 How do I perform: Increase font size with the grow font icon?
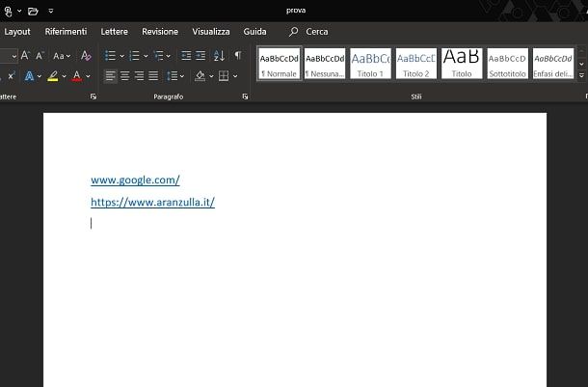point(25,56)
